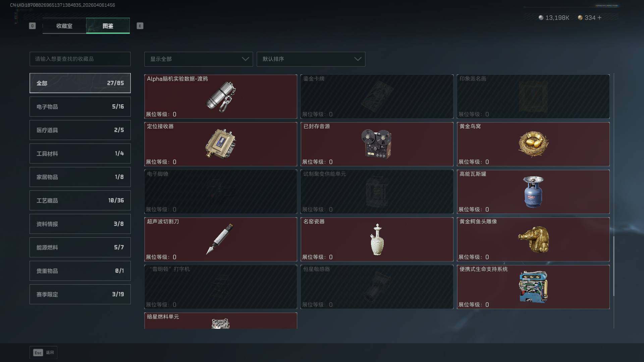Focus the collectible search input field
644x362 pixels.
click(80, 59)
